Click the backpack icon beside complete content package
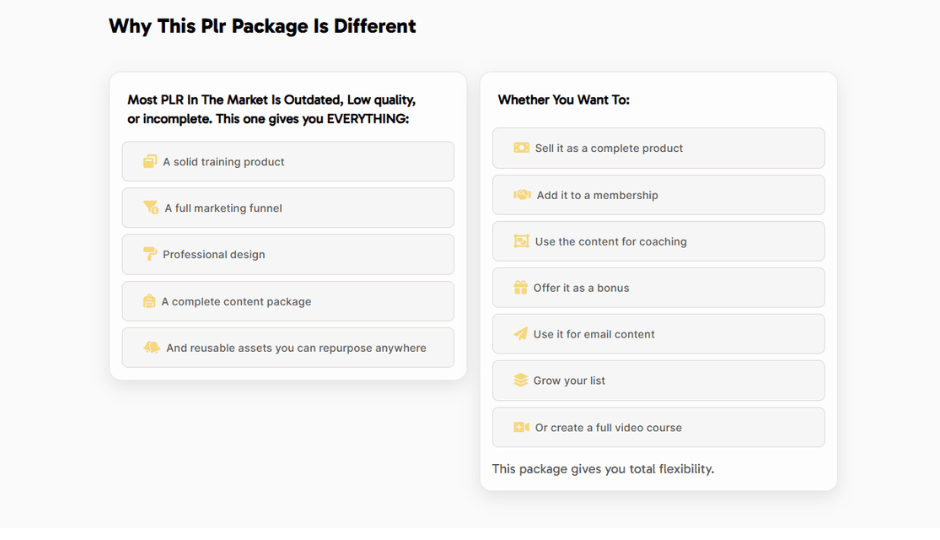Image resolution: width=940 pixels, height=540 pixels. pos(149,301)
